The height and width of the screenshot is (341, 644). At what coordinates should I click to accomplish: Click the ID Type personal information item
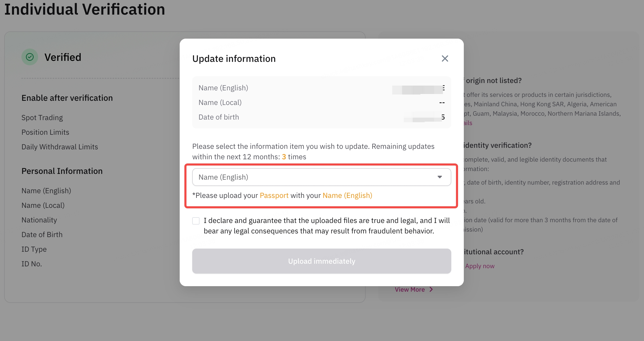click(34, 249)
